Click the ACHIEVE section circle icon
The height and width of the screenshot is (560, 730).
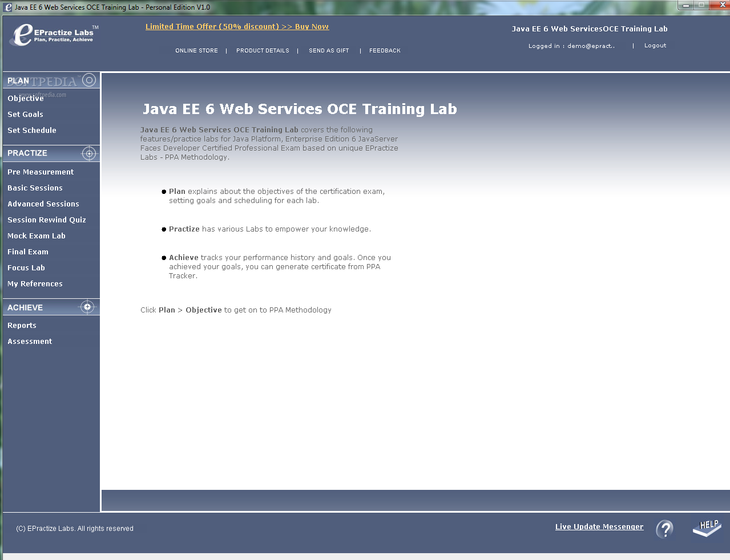(x=87, y=307)
